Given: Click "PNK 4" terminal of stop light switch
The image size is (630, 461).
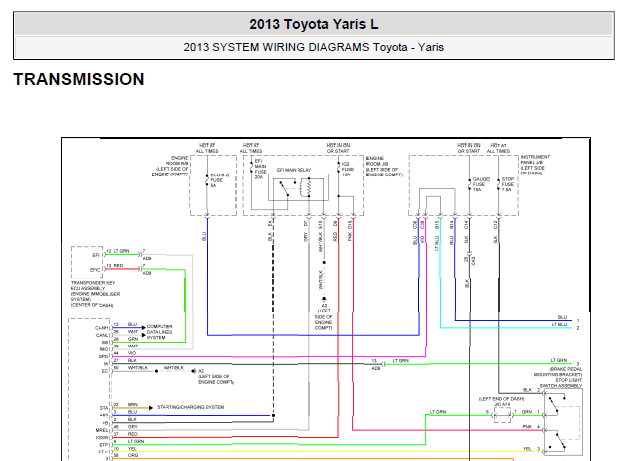Looking at the screenshot, I should (x=531, y=426).
